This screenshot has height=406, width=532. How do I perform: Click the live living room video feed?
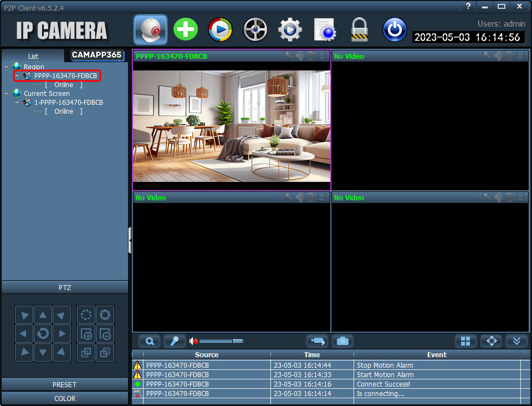tap(232, 126)
